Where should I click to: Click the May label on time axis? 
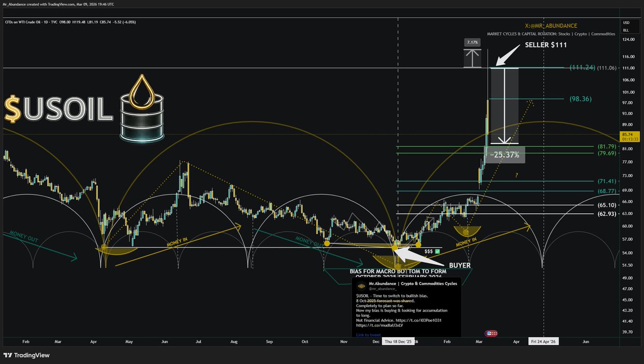[129, 341]
